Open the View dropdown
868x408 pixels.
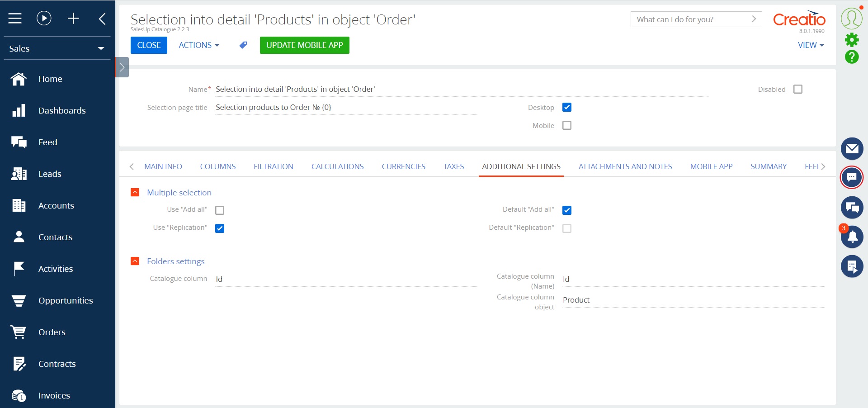point(810,45)
